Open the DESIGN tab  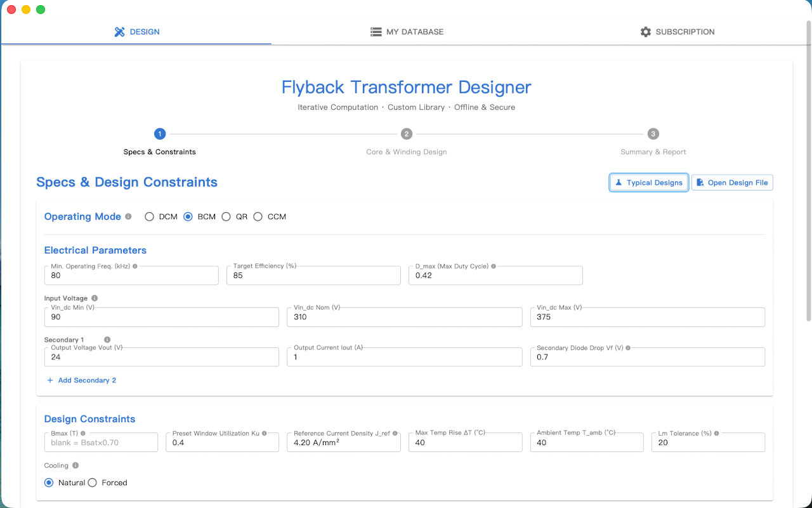[x=136, y=32]
